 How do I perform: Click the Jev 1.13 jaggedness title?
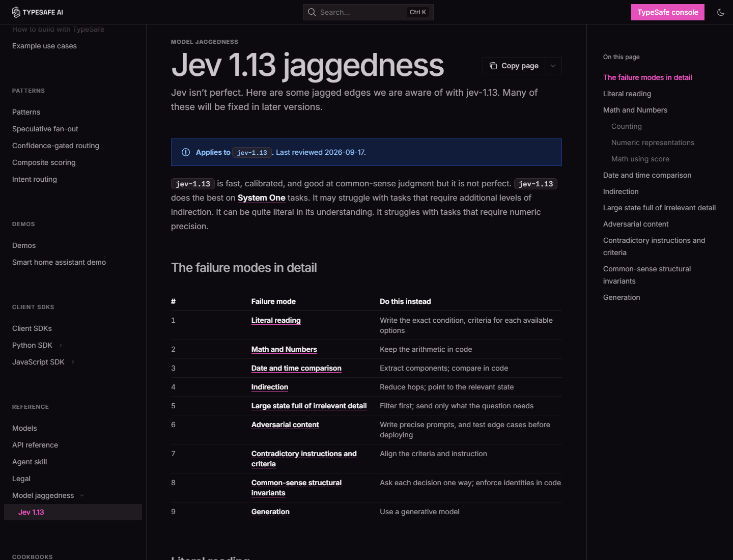[x=307, y=66]
